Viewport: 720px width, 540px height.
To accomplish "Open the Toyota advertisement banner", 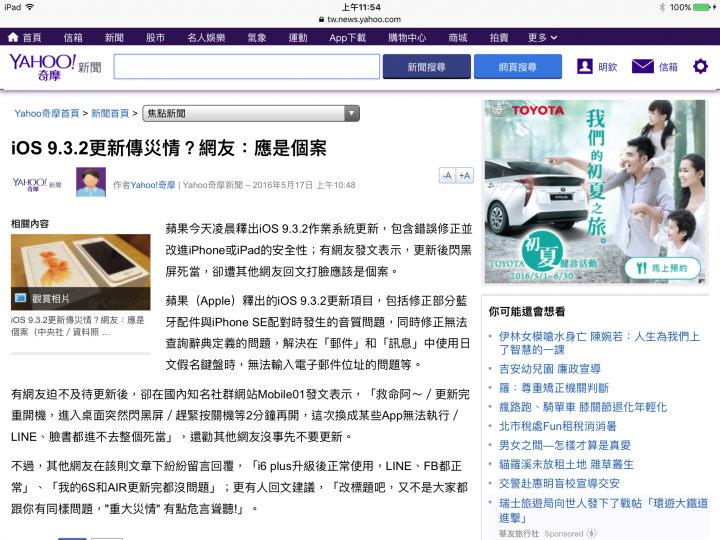I will coord(595,191).
